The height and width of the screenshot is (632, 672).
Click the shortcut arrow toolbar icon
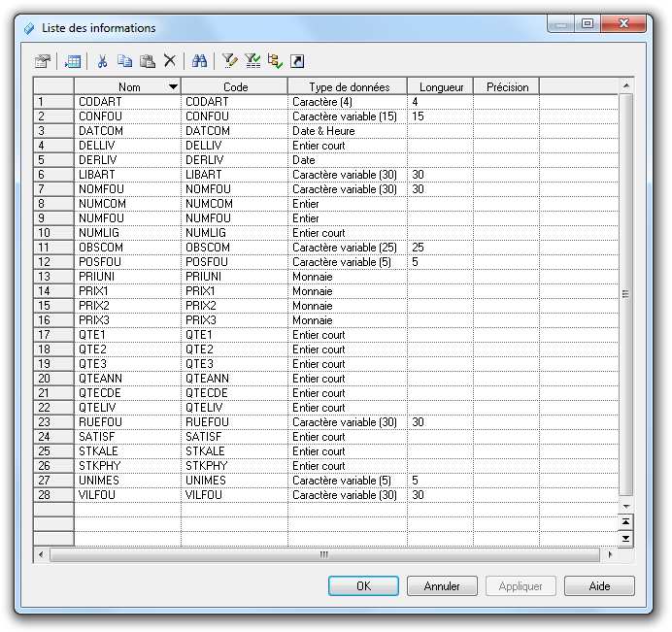pos(298,61)
